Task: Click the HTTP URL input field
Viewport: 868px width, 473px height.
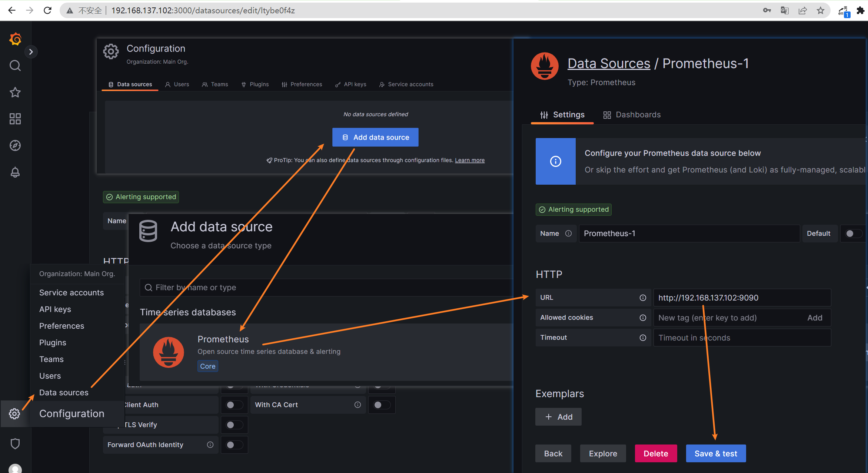Action: click(742, 298)
